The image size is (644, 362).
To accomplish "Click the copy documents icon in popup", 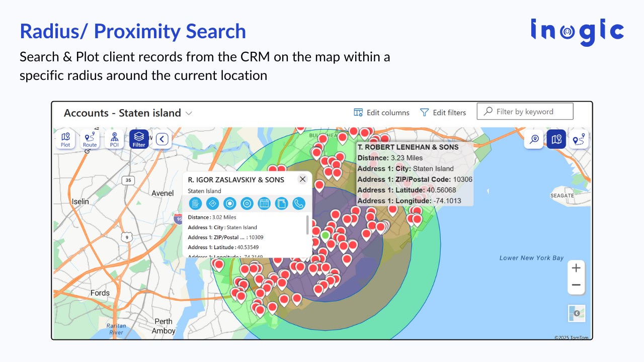I will 281,203.
